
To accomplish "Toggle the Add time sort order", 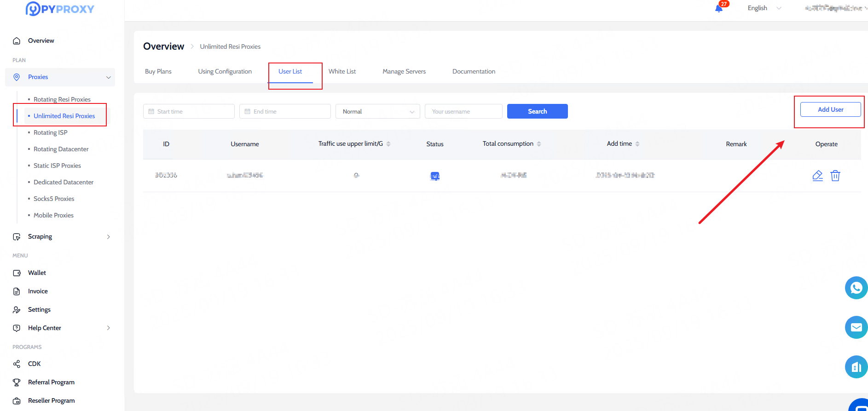I will click(637, 144).
